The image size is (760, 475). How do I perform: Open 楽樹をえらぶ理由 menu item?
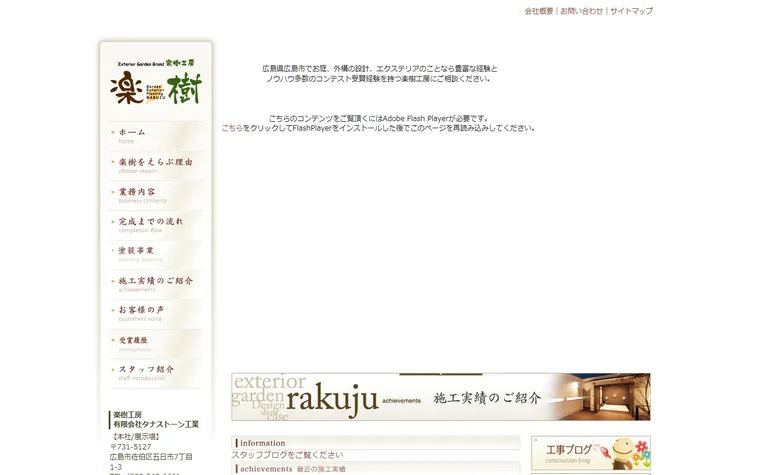[156, 166]
